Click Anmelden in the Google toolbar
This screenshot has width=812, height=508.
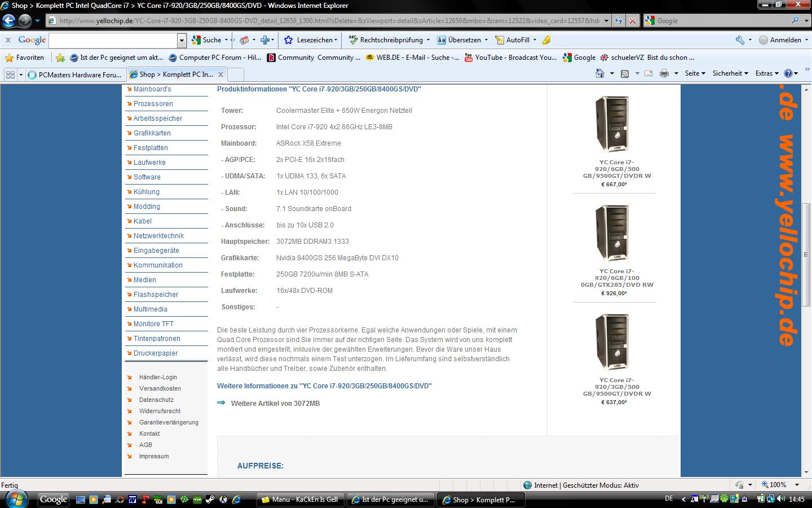click(780, 40)
